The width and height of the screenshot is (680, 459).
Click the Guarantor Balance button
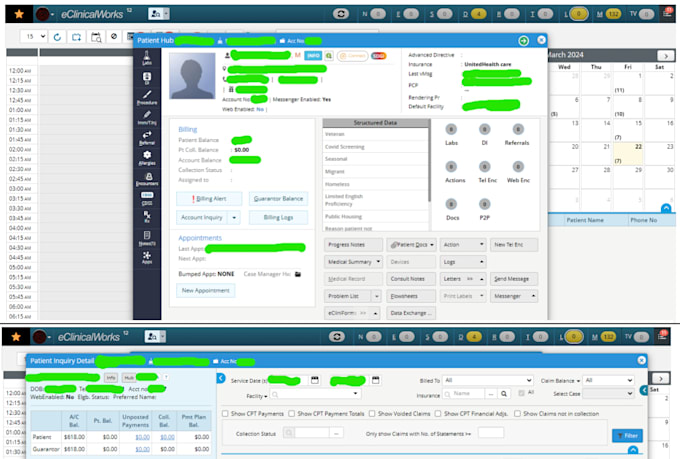pyautogui.click(x=278, y=199)
